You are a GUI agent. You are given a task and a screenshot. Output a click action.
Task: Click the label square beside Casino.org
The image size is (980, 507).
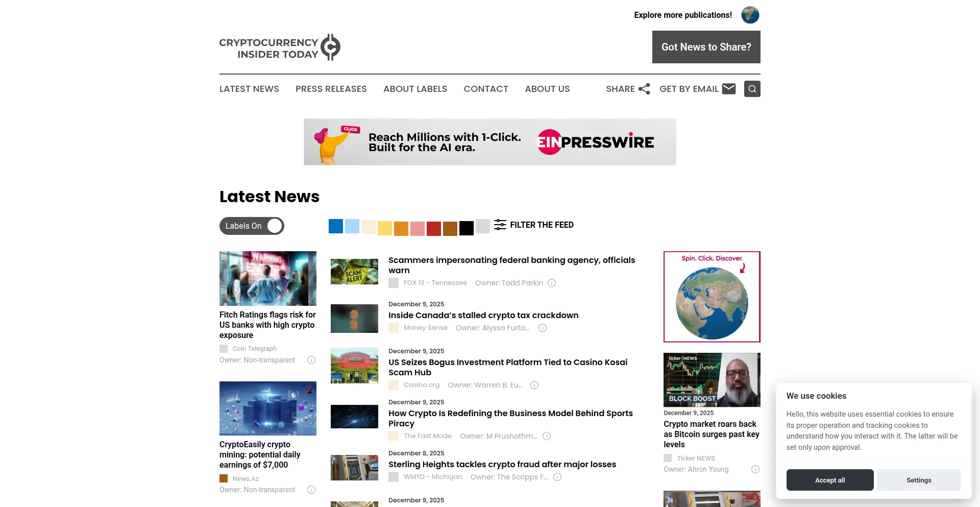(394, 385)
